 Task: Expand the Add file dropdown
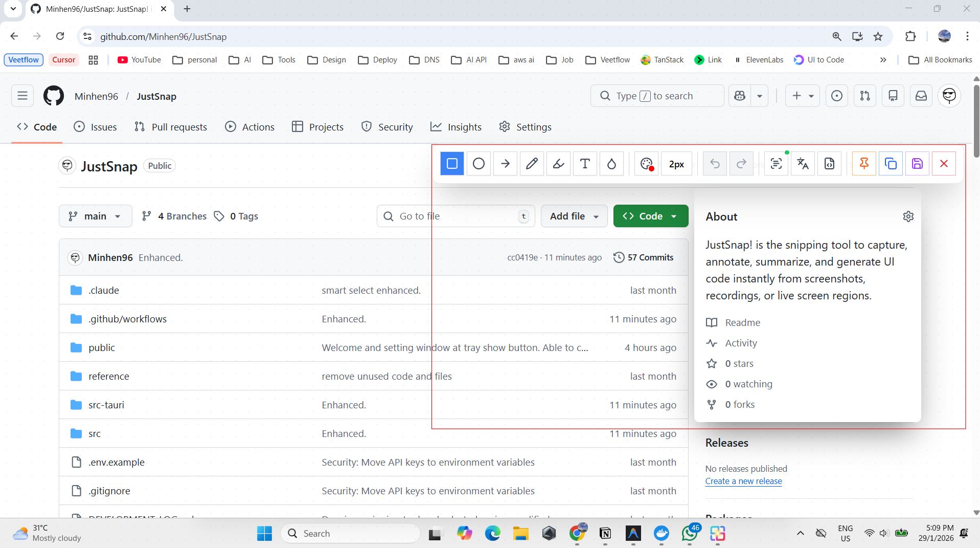click(x=574, y=216)
